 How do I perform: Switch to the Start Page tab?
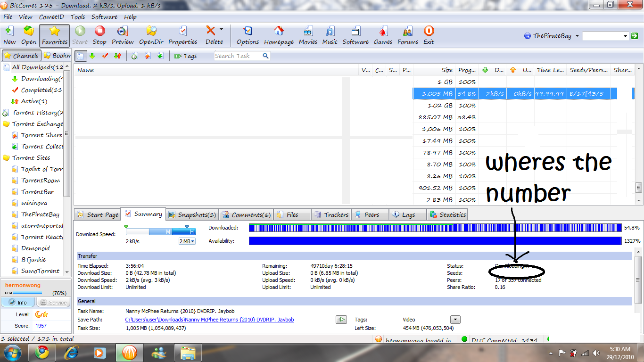point(97,214)
